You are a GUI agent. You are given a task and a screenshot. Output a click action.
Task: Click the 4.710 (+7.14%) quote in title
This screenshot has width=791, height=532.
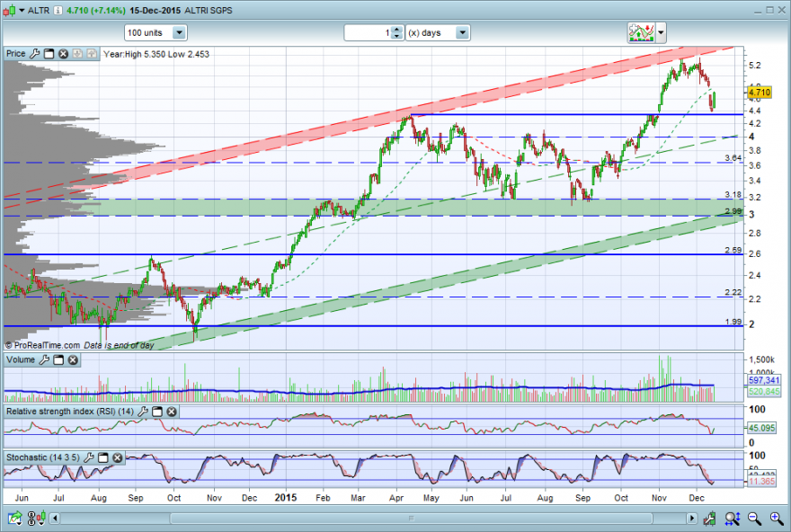click(x=96, y=11)
